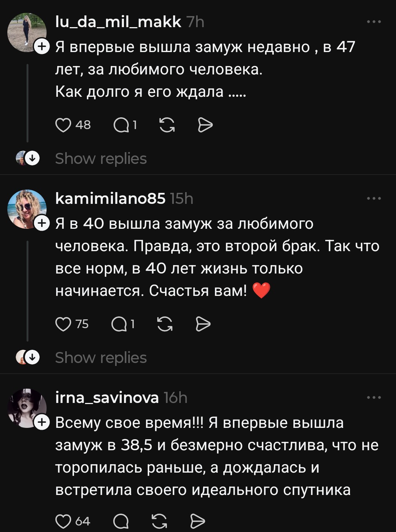This screenshot has height=532, width=396.
Task: Open more options menu for lu_da_mil_makk's comment
Action: point(374,22)
